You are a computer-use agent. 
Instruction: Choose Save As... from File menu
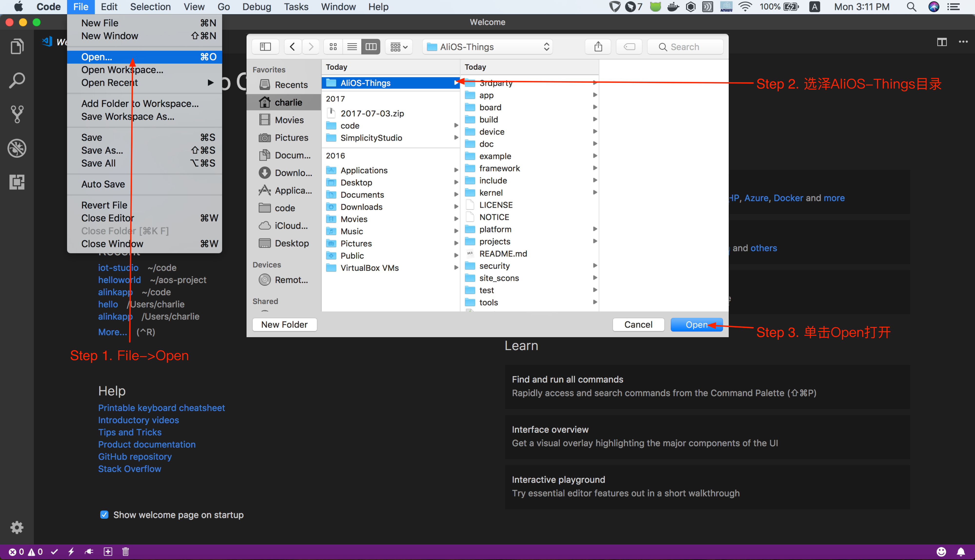click(x=102, y=150)
